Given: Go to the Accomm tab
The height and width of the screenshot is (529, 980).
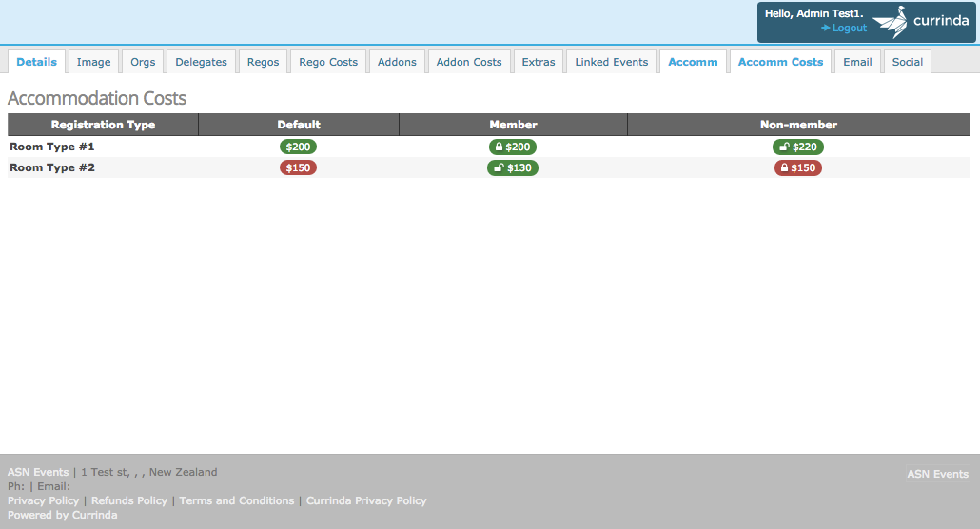Looking at the screenshot, I should 693,62.
